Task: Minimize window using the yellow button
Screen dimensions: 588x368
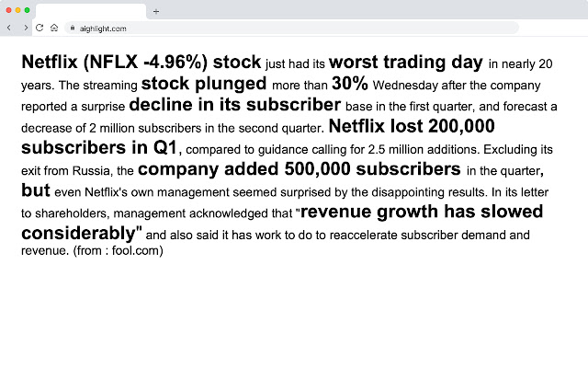Action: coord(18,9)
